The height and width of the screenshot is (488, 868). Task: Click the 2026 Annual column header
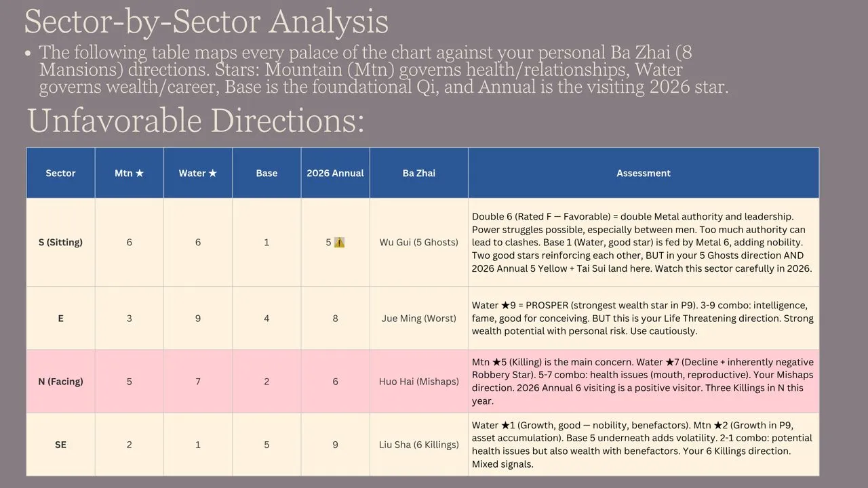335,173
